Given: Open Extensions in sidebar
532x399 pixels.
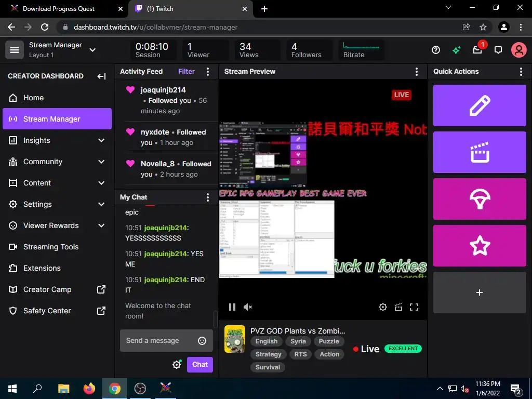Looking at the screenshot, I should coord(57,268).
